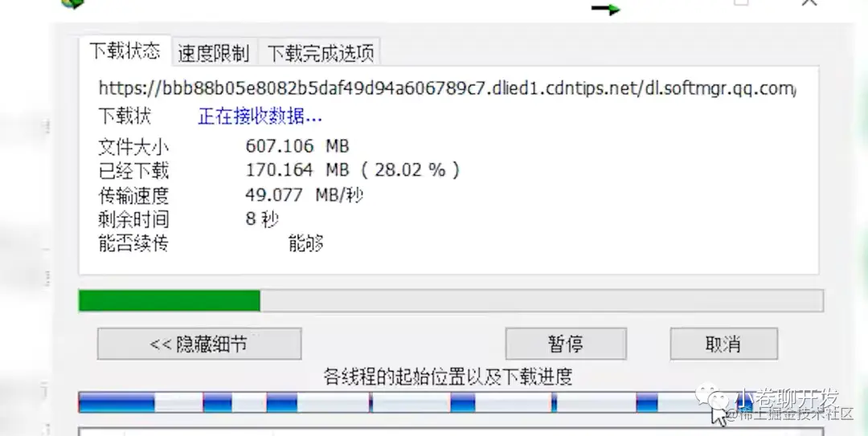The image size is (868, 436).
Task: Collapse details with << 隐藏细节 button
Action: (x=199, y=344)
